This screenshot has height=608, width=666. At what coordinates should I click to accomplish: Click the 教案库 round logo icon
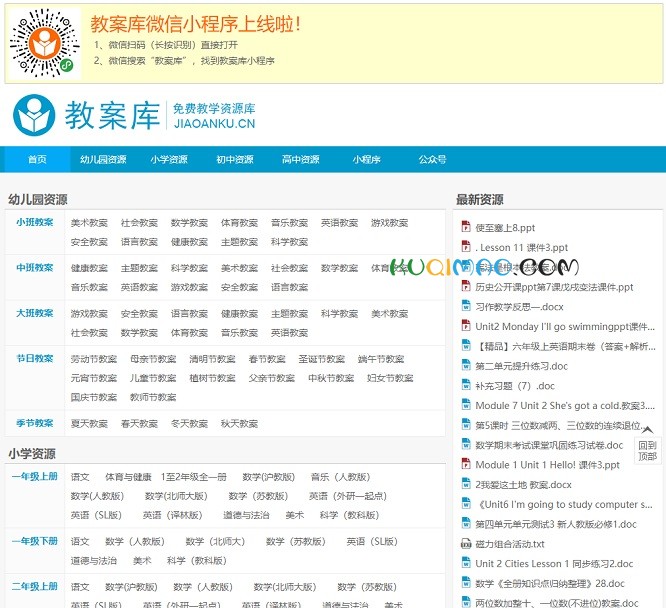pyautogui.click(x=34, y=115)
